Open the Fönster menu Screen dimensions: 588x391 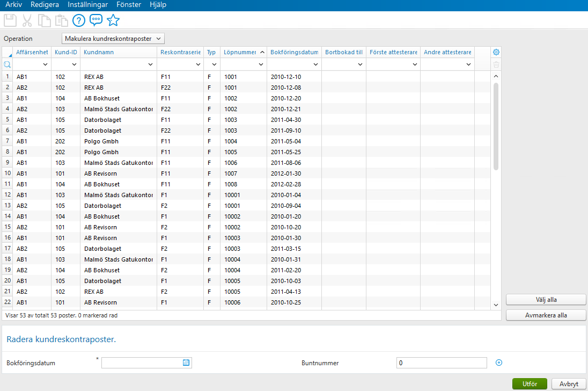tap(129, 4)
